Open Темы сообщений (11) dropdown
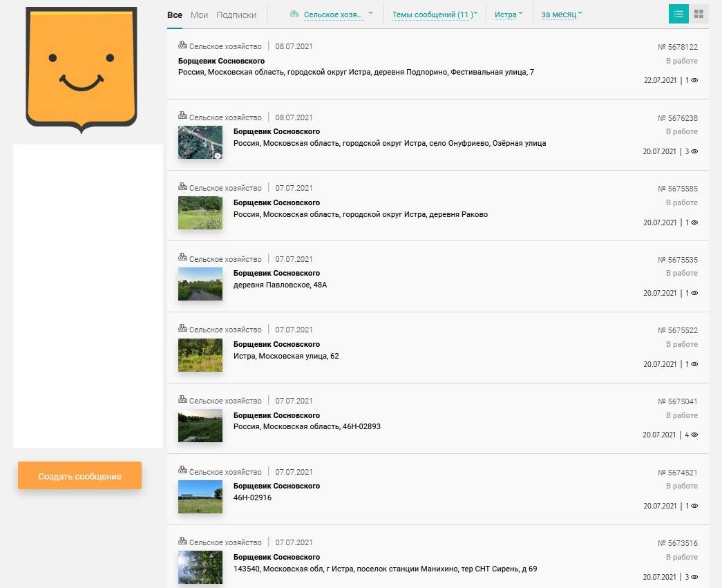 click(435, 15)
